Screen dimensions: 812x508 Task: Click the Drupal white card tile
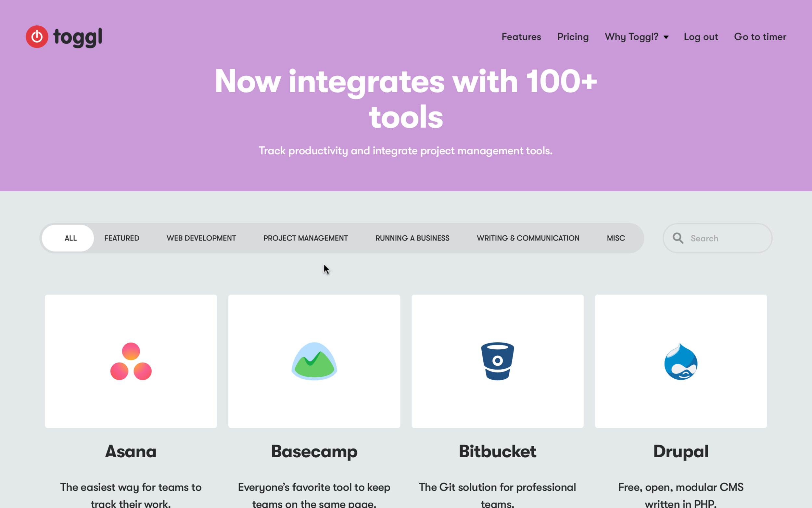coord(681,361)
